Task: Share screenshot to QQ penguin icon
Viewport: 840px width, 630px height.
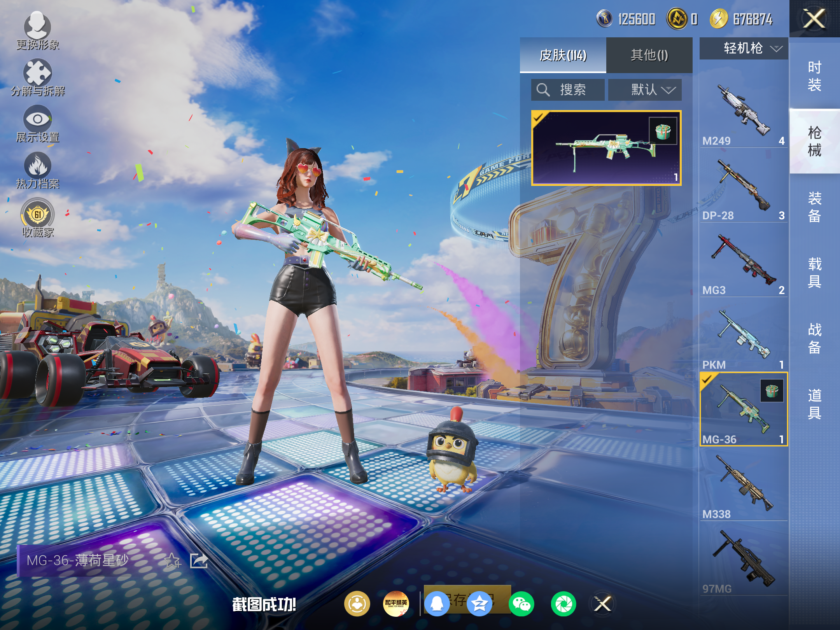Action: [x=437, y=604]
